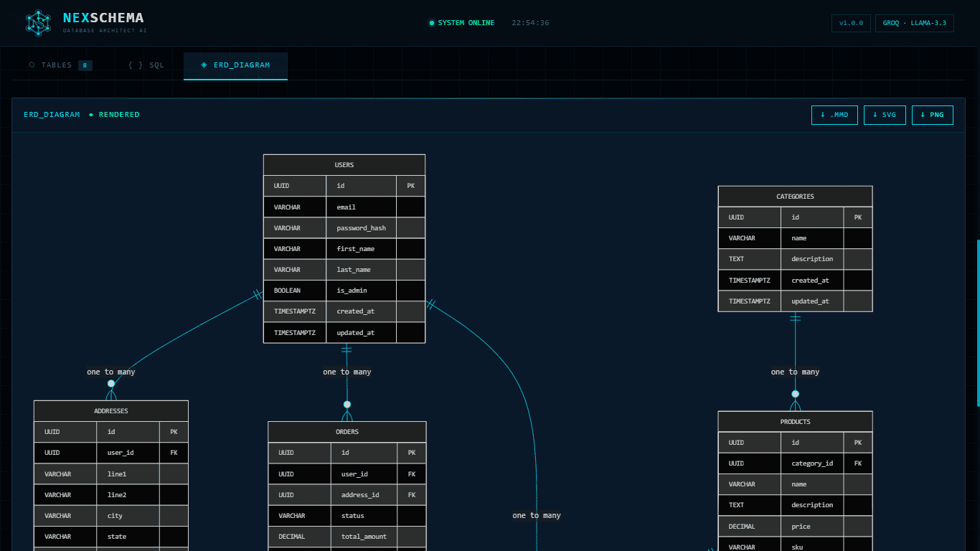The height and width of the screenshot is (551, 980).
Task: Click 'one to many' label above ORDERS
Action: click(x=347, y=372)
